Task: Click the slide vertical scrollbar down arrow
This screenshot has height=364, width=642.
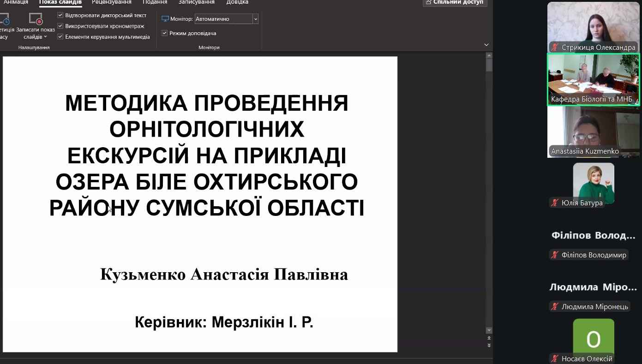Action: 489,330
